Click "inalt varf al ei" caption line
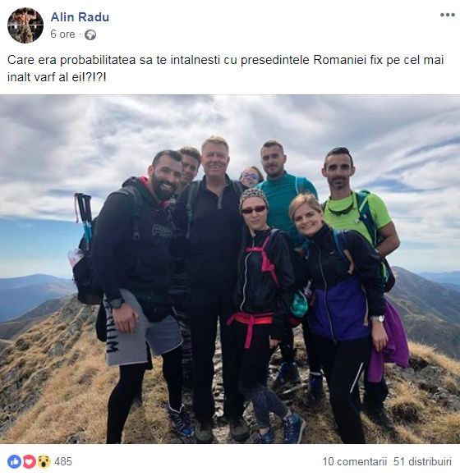Image resolution: width=460 pixels, height=476 pixels. (57, 77)
